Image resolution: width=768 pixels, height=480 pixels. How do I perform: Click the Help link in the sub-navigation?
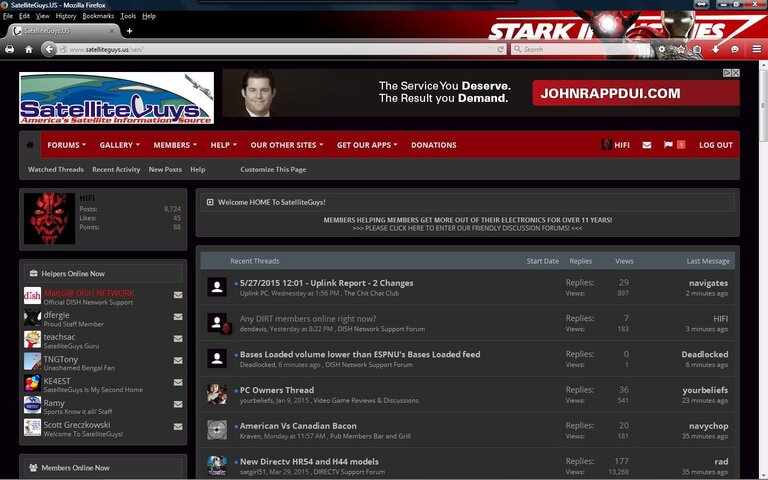click(198, 169)
